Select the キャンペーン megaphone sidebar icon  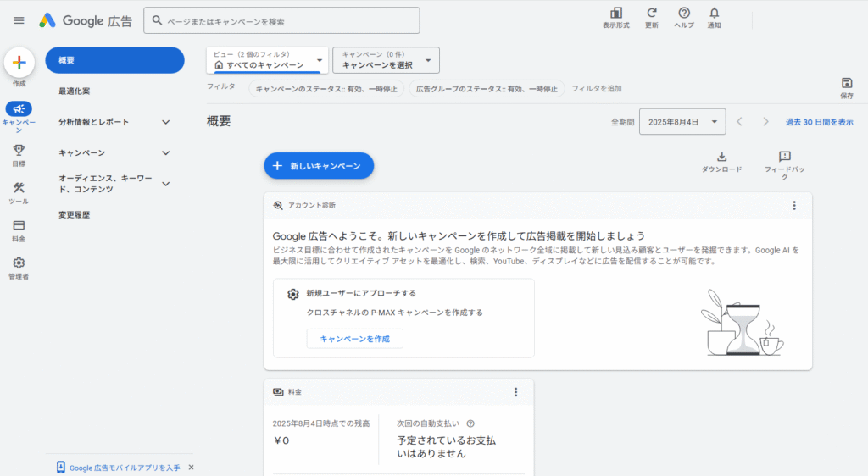[19, 108]
